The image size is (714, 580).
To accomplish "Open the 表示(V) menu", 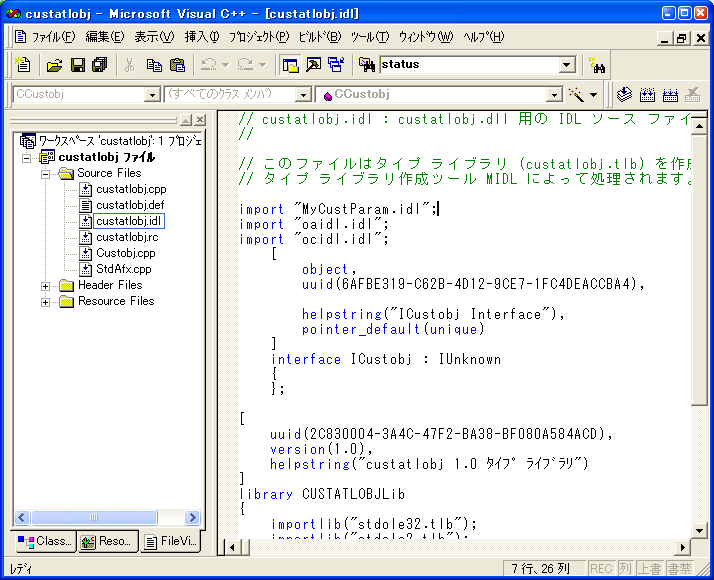I will pos(154,37).
